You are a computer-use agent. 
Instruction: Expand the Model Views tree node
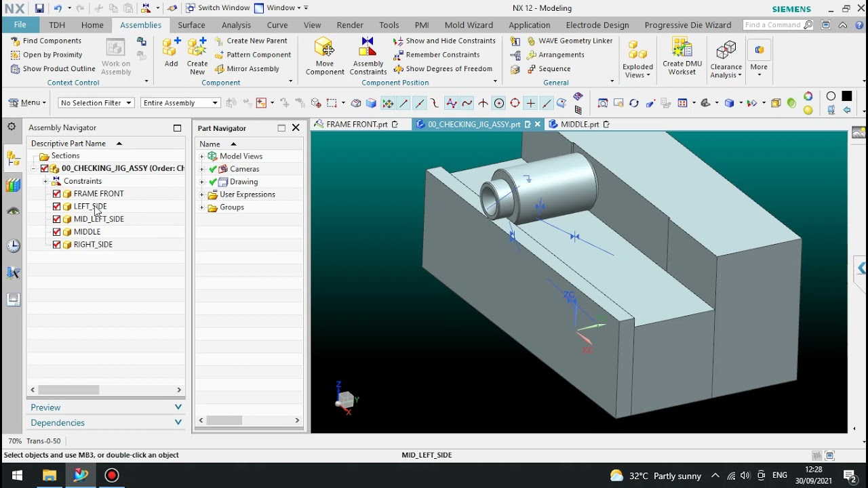point(201,157)
